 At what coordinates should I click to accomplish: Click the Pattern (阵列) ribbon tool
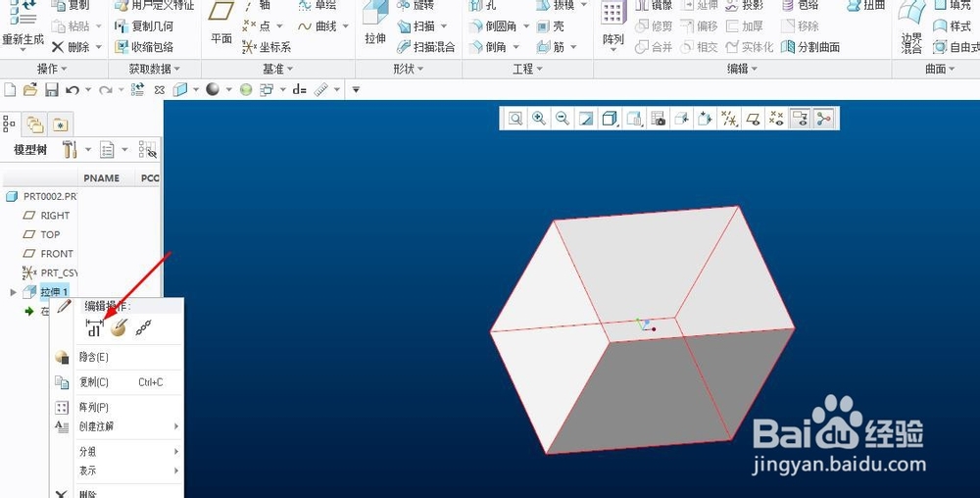coord(613,25)
